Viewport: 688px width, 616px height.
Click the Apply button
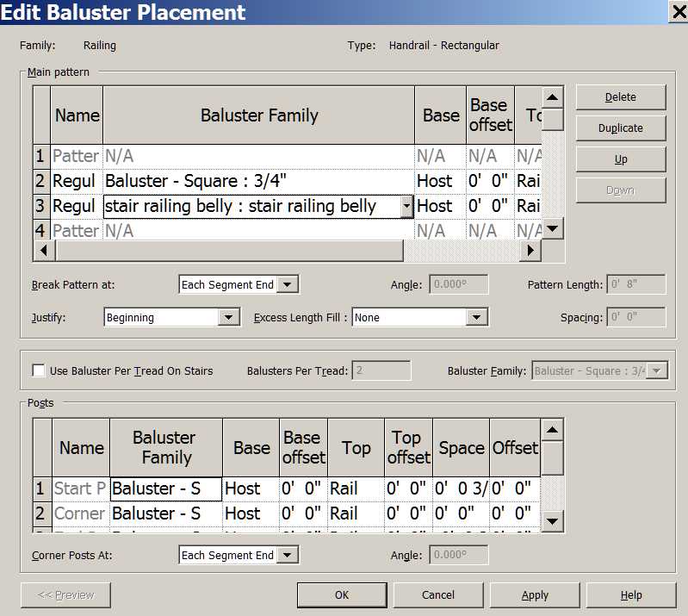[x=535, y=594]
